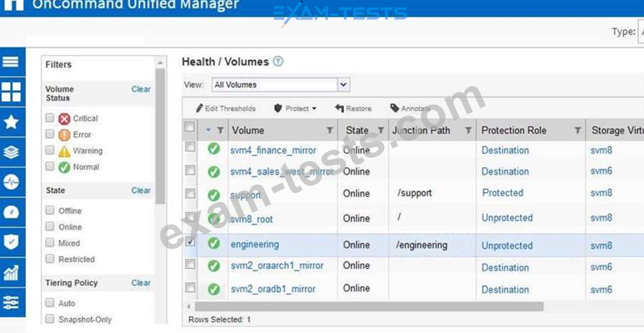The image size is (644, 333).
Task: Clear the Tiering Policy filters
Action: [x=141, y=283]
